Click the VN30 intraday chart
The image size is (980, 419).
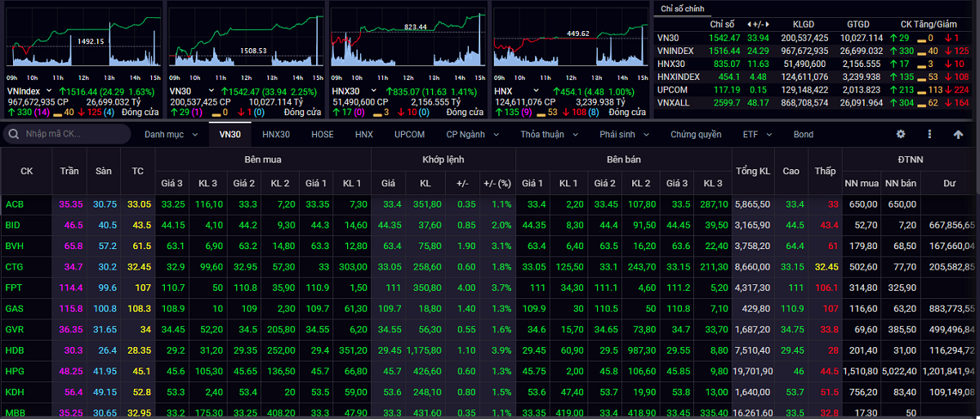(x=244, y=42)
